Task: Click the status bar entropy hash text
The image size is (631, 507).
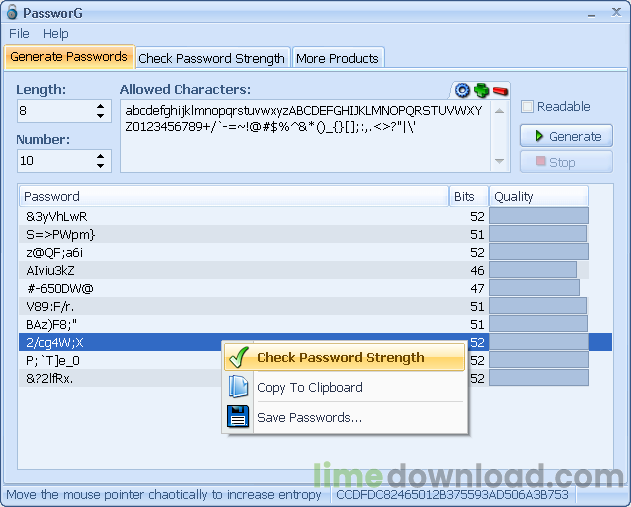Action: pos(452,495)
